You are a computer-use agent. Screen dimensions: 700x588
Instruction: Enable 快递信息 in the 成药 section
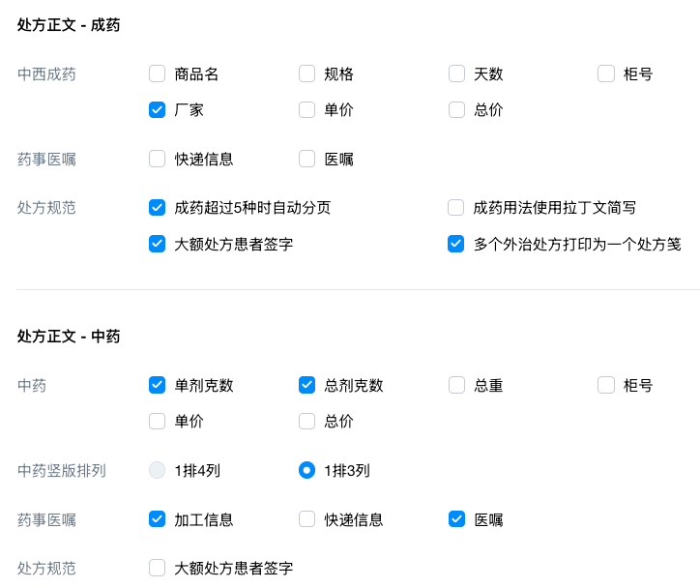pos(158,159)
